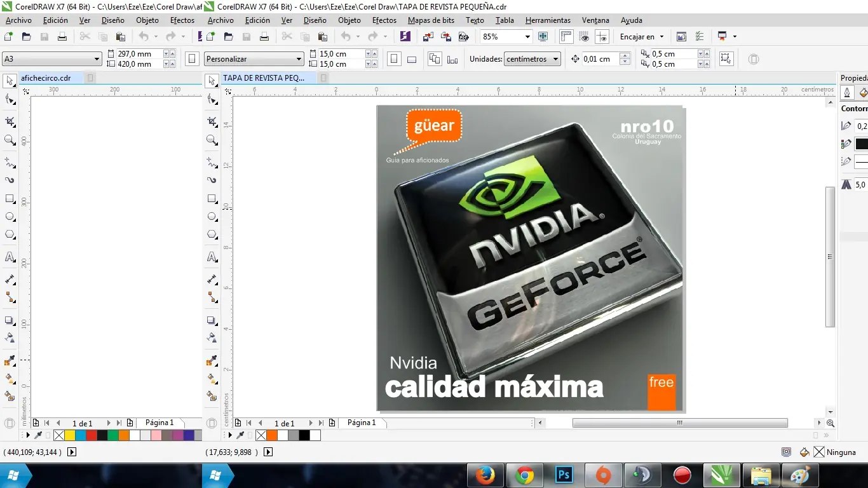Select Rectangle tool in TAPA DE REVISTA toolbox

pos(212,199)
